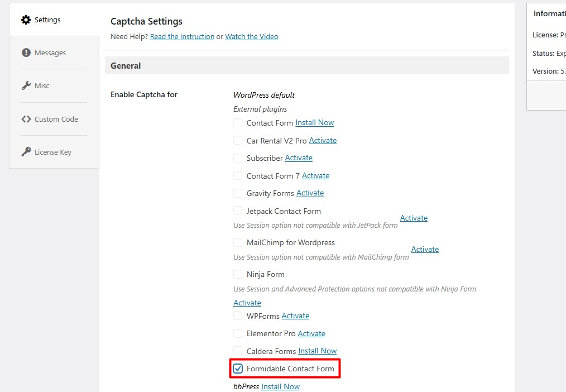Screen dimensions: 566x392
Task: Click the External plugins text
Action: [x=260, y=109]
